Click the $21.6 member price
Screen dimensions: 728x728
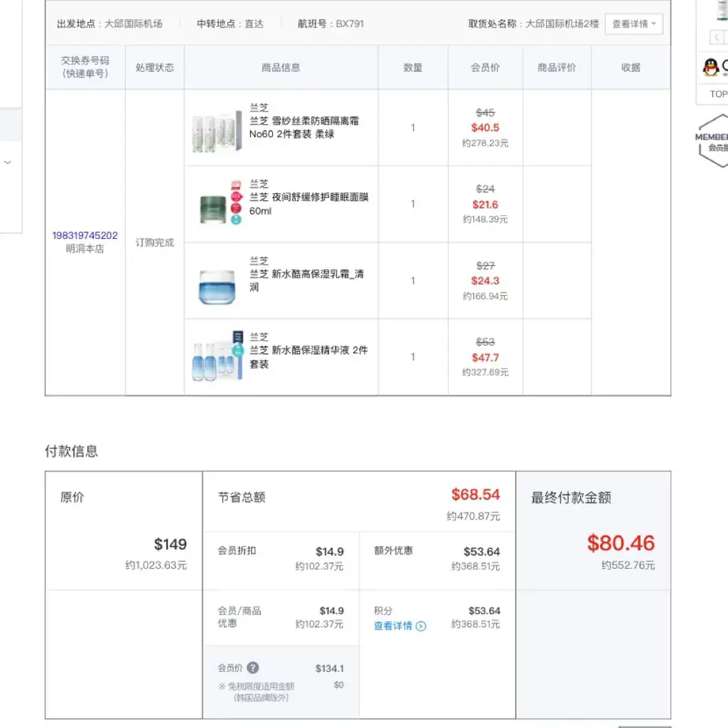coord(485,204)
